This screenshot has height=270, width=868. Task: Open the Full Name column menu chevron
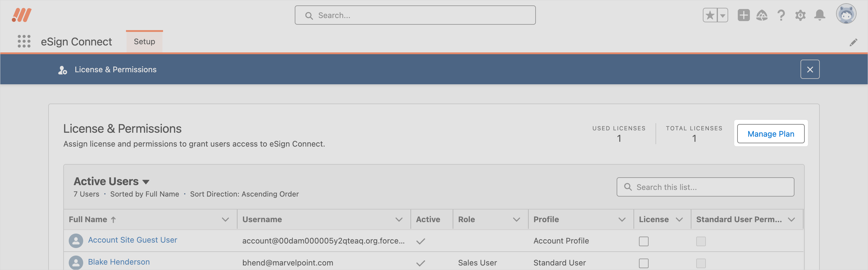tap(225, 219)
